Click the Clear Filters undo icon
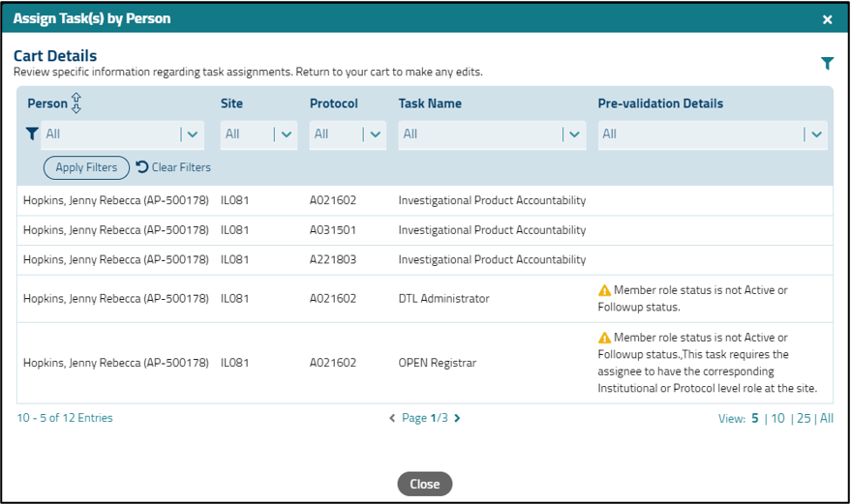 tap(142, 167)
